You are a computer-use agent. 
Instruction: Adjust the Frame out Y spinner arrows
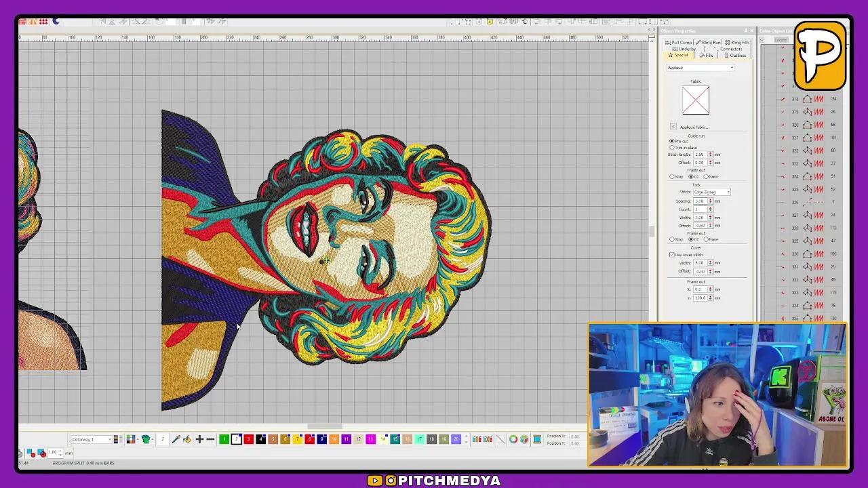(x=710, y=298)
